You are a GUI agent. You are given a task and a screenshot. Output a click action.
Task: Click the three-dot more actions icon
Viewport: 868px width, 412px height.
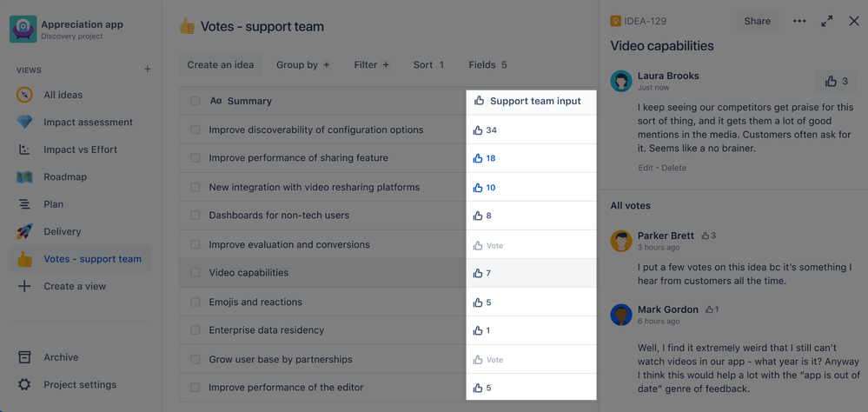click(799, 21)
